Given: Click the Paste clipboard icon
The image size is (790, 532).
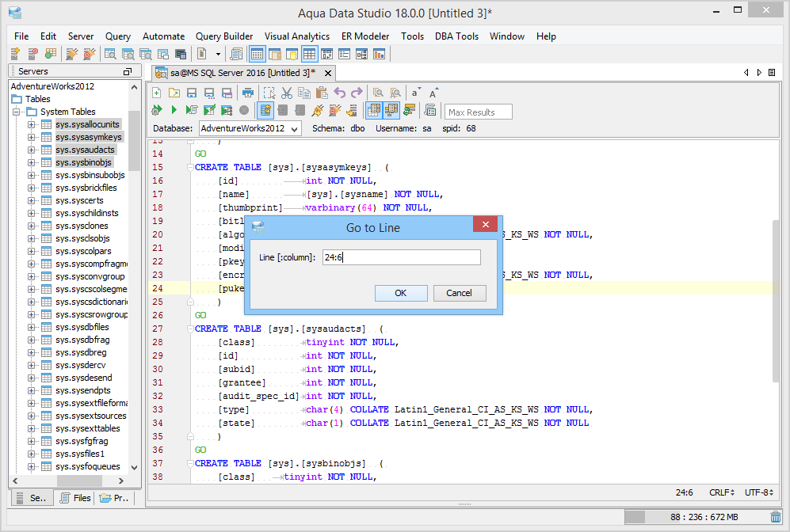Looking at the screenshot, I should [322, 93].
